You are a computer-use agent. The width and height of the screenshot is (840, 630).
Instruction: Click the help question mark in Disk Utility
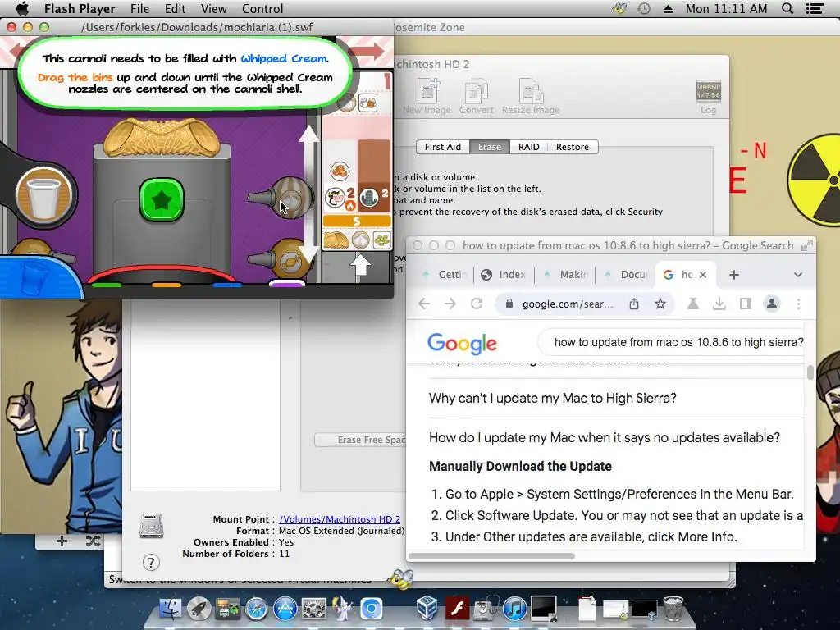(151, 562)
